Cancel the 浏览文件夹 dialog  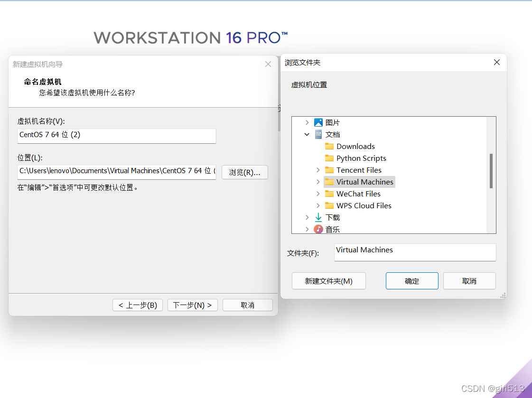(x=469, y=281)
